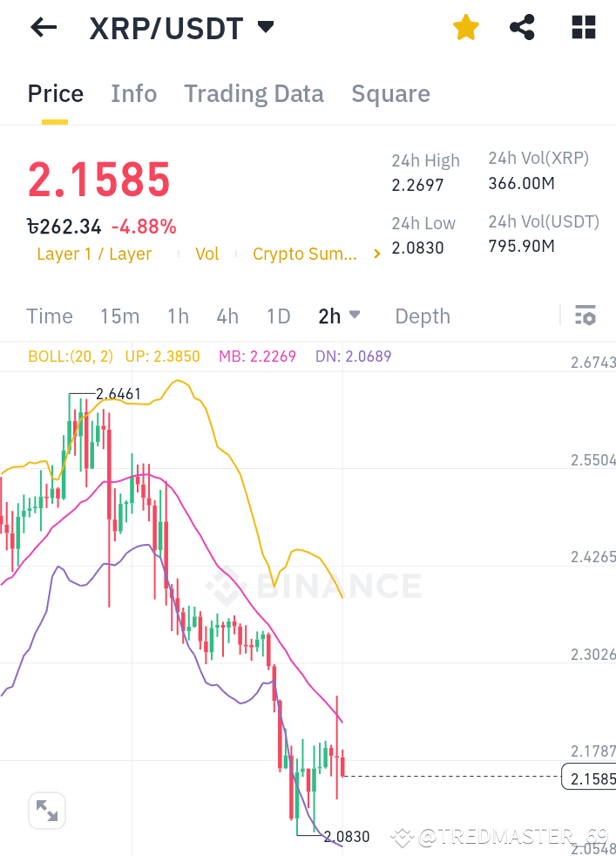Open the 2h interval dropdown
Screen dimensions: 616x856
click(339, 316)
